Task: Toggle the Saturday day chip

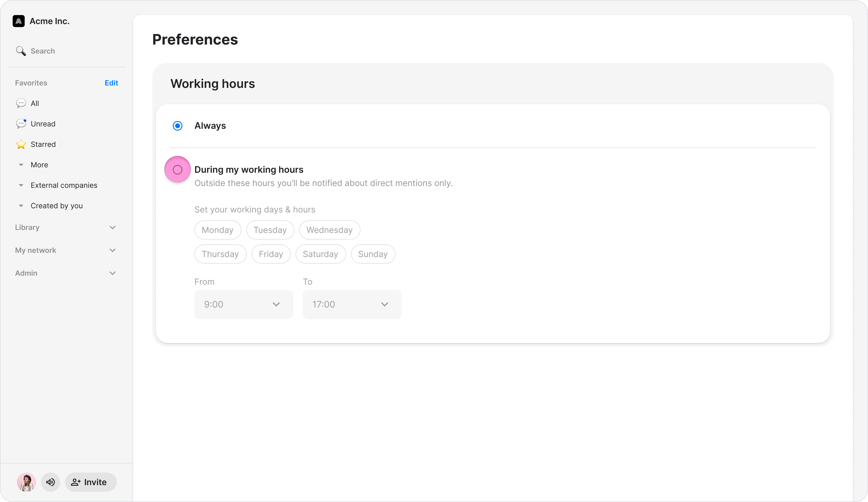Action: point(320,254)
